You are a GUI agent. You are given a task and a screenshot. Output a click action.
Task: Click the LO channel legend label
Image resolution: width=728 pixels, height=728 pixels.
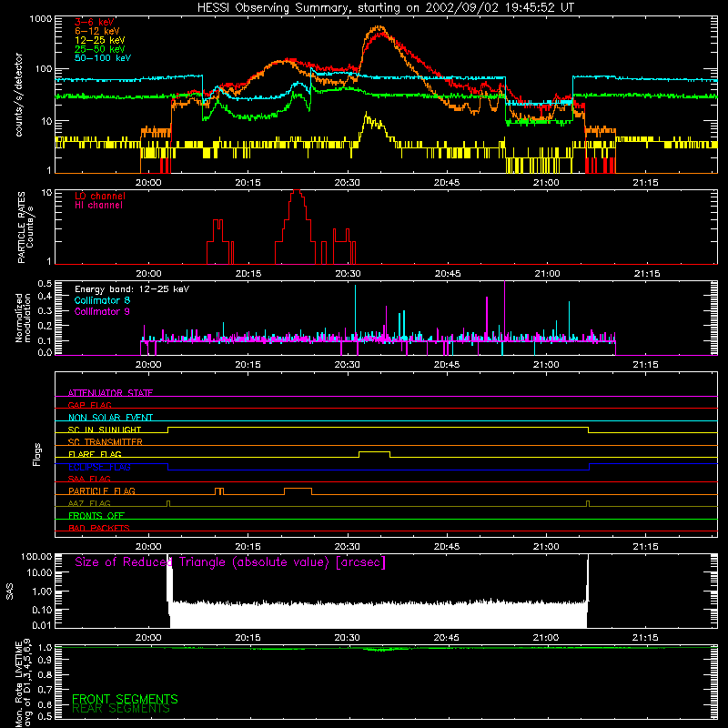100,196
